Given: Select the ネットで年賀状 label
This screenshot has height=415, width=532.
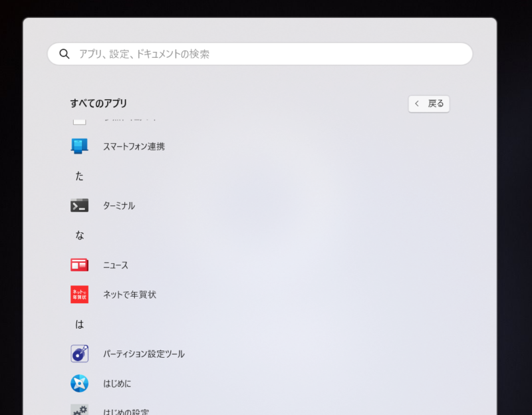Looking at the screenshot, I should point(130,295).
